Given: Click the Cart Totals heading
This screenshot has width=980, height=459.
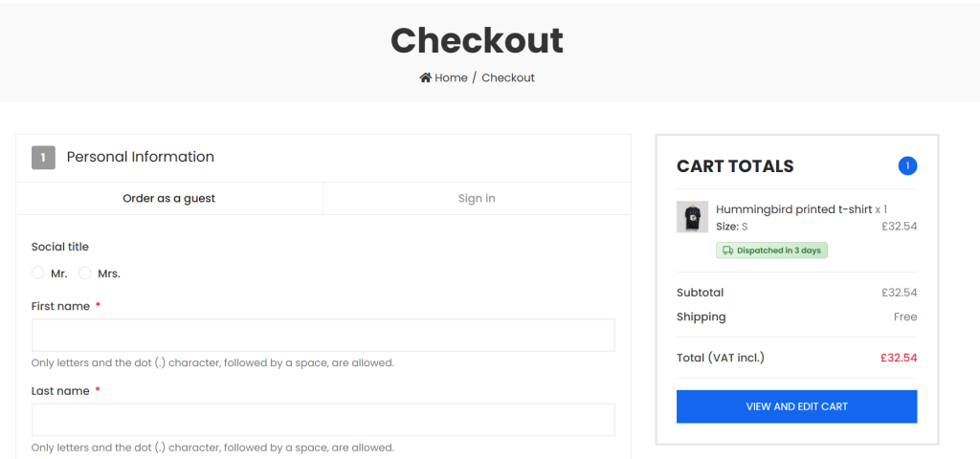Looking at the screenshot, I should (735, 166).
